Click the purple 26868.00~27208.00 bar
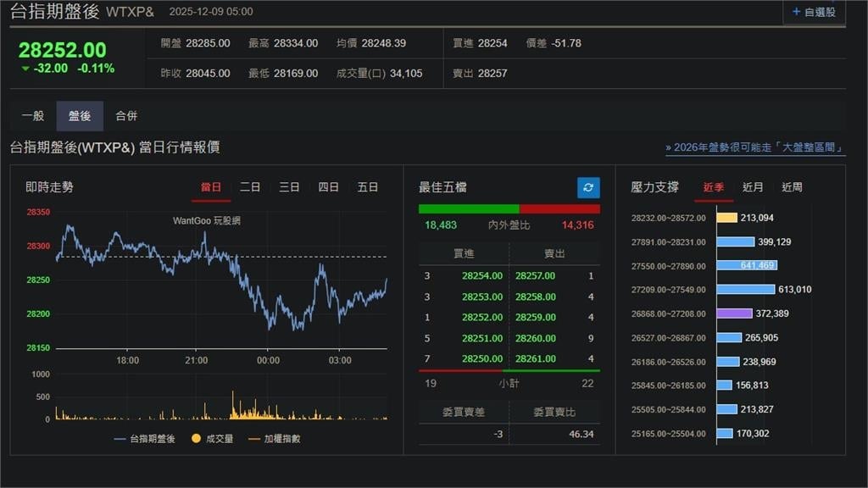 pyautogui.click(x=734, y=313)
